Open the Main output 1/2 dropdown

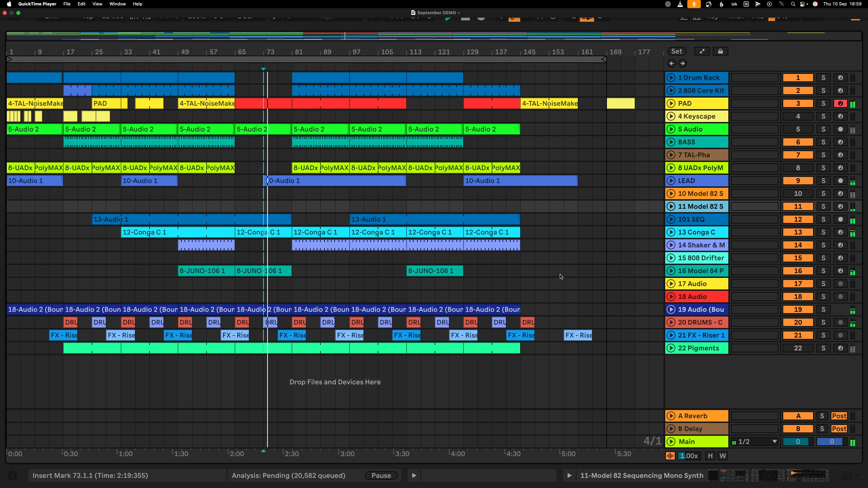coord(754,442)
